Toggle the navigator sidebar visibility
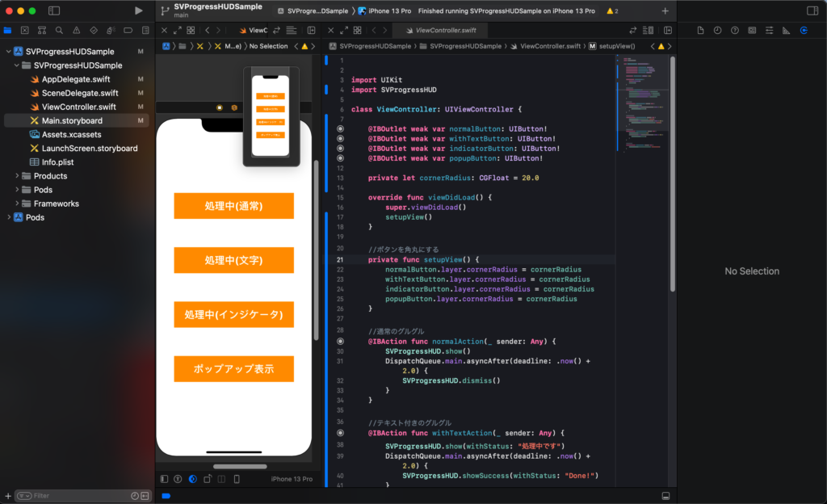The width and height of the screenshot is (827, 504). [x=53, y=9]
